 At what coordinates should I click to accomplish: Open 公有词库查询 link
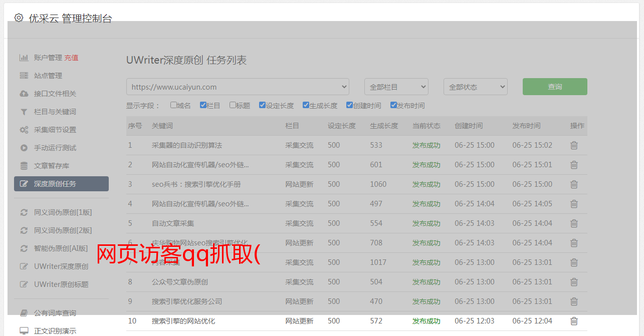55,313
